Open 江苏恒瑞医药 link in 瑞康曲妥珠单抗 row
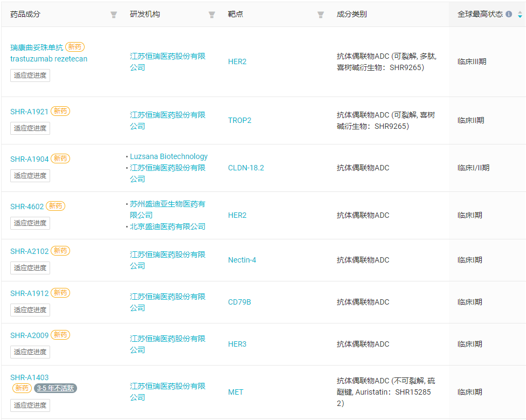 168,61
